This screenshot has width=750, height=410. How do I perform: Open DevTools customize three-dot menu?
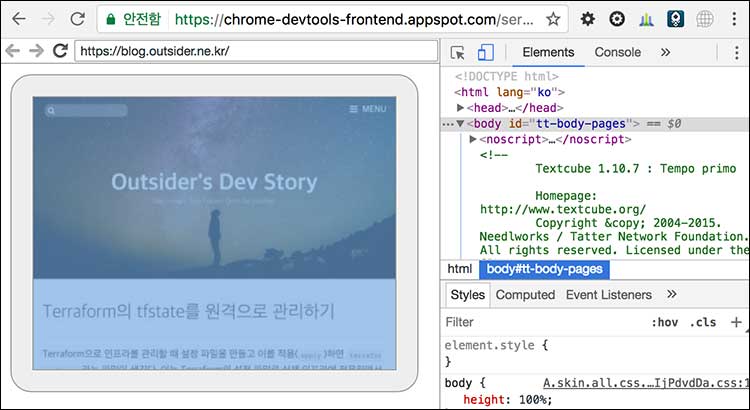737,52
